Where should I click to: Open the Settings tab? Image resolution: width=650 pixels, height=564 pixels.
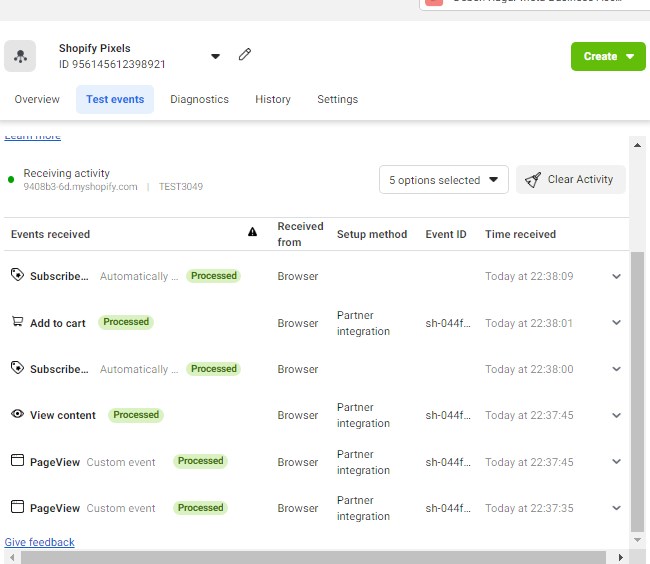click(337, 99)
